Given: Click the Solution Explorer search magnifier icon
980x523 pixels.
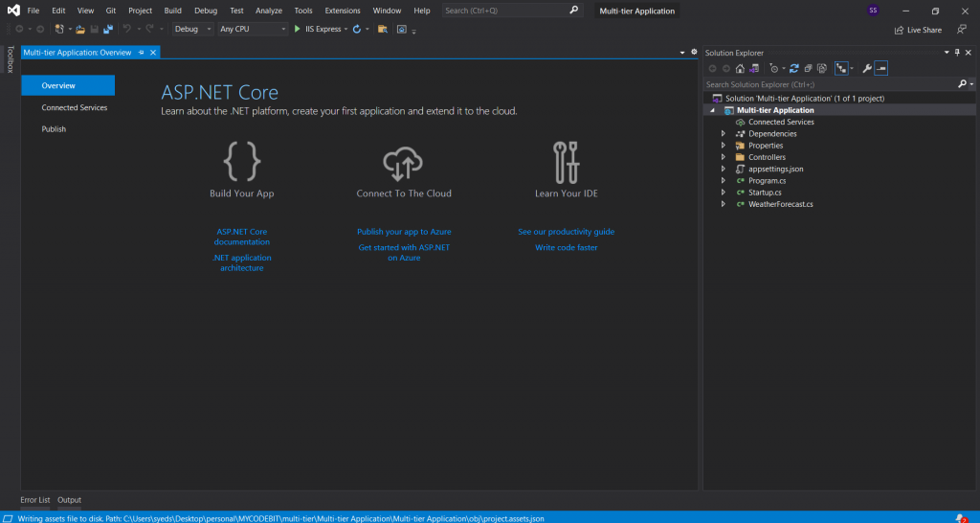Looking at the screenshot, I should 963,84.
